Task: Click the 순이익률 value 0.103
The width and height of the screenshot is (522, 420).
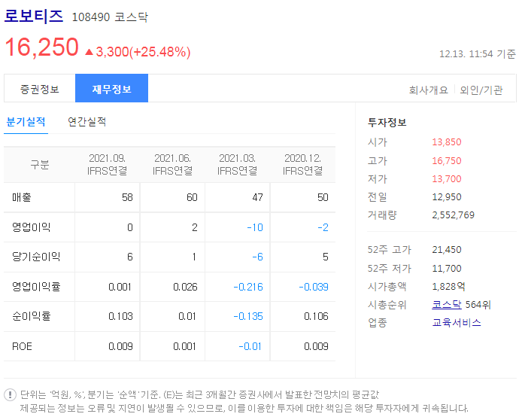Action: (x=120, y=316)
